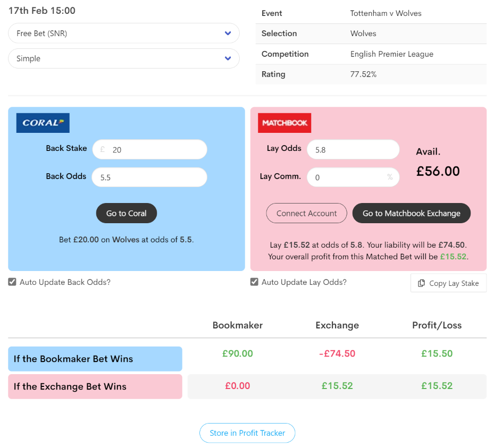The image size is (494, 448).
Task: Open the Free Bet (SNR) dropdown
Action: [x=124, y=33]
